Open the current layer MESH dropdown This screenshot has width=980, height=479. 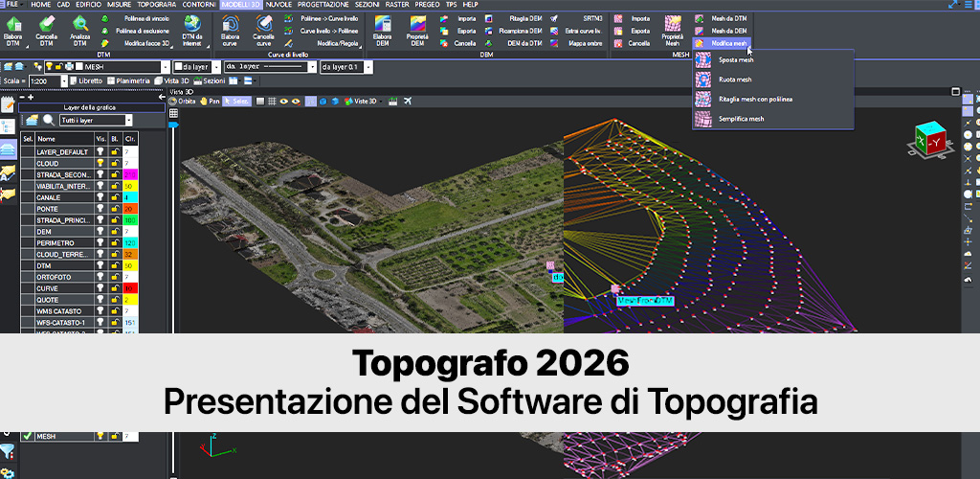[x=165, y=67]
